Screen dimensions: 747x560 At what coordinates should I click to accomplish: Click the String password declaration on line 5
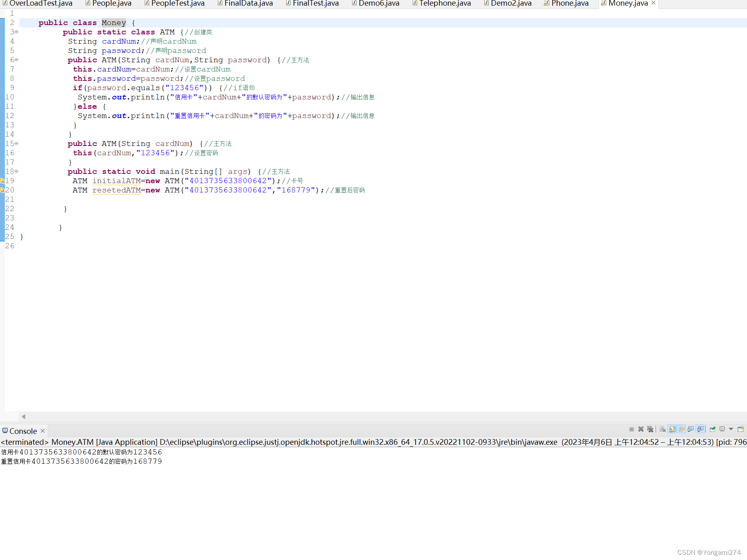click(106, 51)
